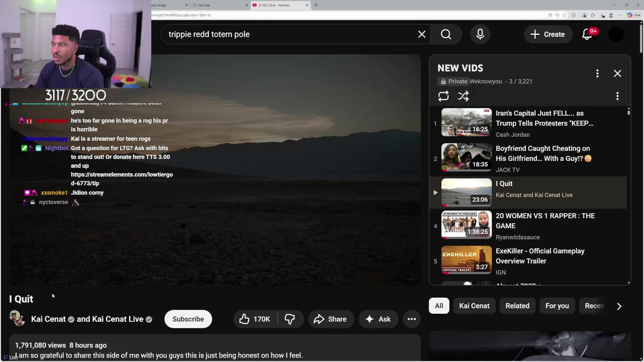The width and height of the screenshot is (644, 362).
Task: Click the streamelements tip link in chat
Action: coord(122,179)
